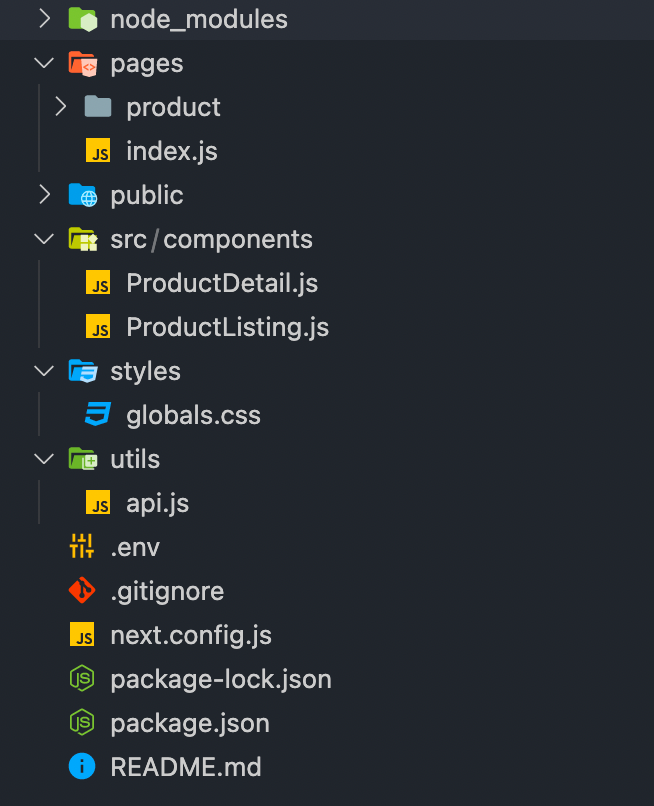Click the git icon next to .gitignore

point(82,590)
